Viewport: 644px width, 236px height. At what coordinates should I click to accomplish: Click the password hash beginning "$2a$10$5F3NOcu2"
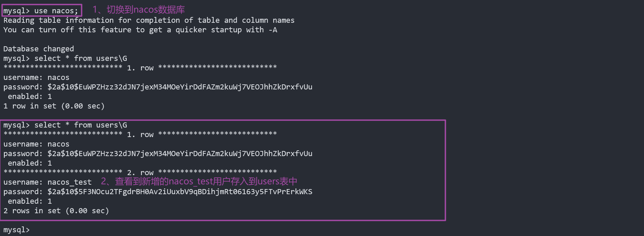[x=180, y=192]
